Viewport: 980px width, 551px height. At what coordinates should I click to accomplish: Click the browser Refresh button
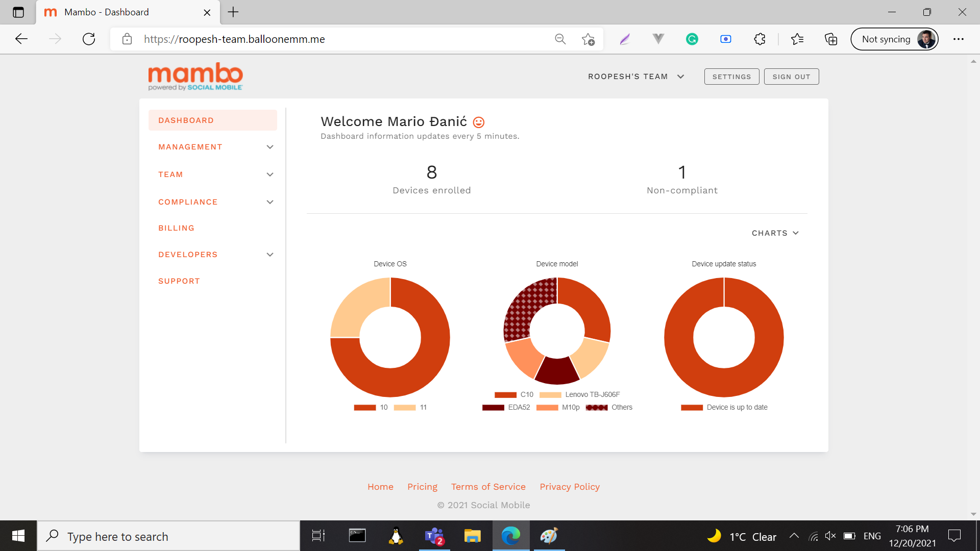pos(89,39)
